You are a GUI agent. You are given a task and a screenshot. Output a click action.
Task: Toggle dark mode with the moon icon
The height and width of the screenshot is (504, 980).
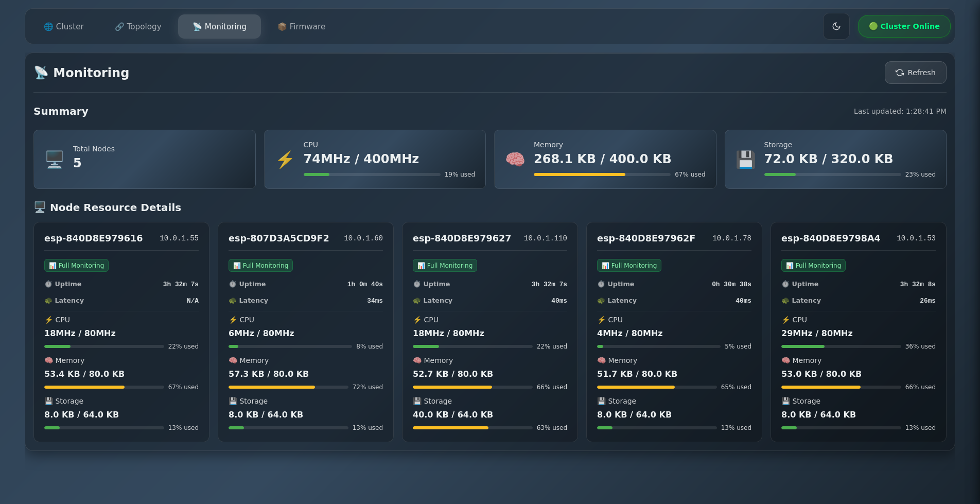pyautogui.click(x=836, y=26)
